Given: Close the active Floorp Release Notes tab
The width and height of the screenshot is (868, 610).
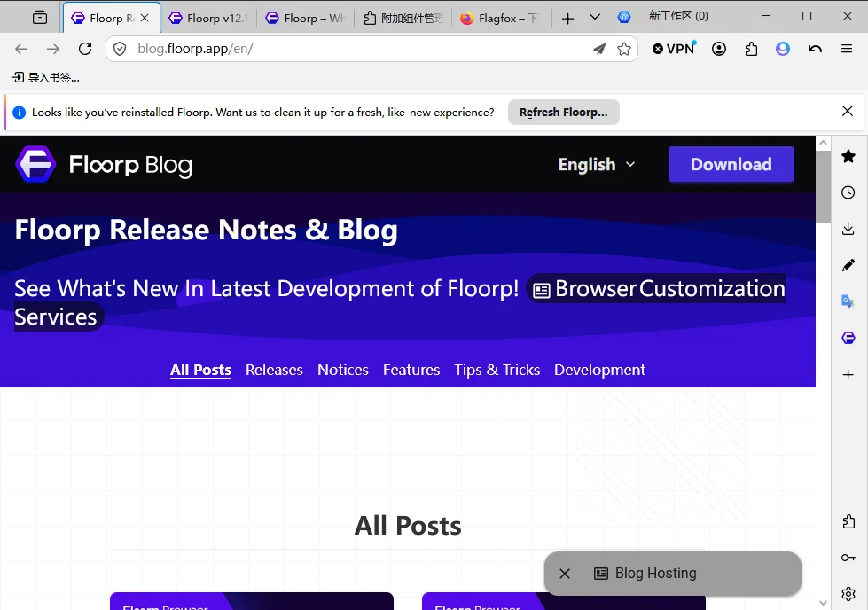Looking at the screenshot, I should [x=145, y=18].
